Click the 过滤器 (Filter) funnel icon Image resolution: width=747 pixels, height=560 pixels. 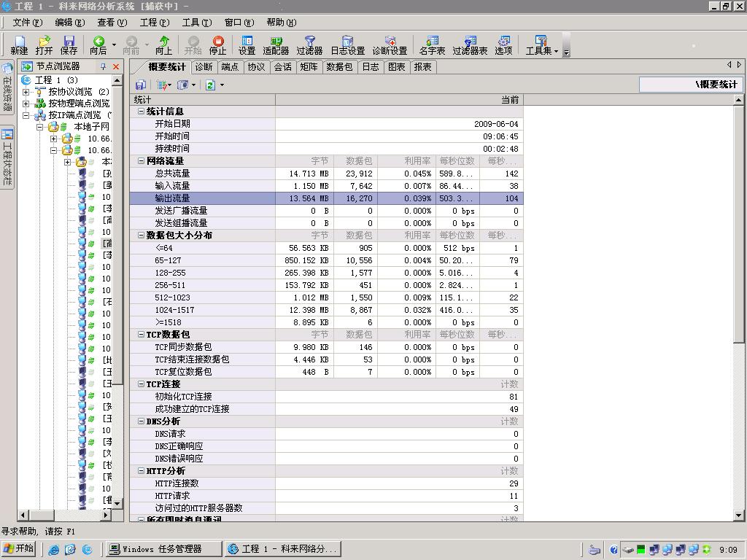[x=309, y=45]
